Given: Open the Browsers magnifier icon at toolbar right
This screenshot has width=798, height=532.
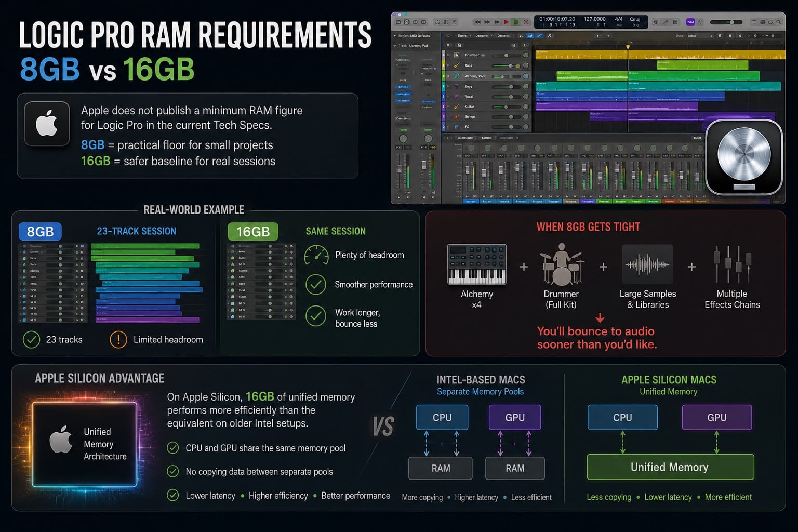Looking at the screenshot, I should click(x=778, y=22).
